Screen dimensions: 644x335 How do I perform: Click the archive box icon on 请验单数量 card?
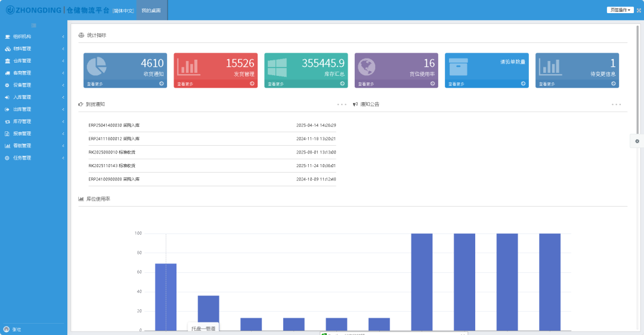point(458,66)
